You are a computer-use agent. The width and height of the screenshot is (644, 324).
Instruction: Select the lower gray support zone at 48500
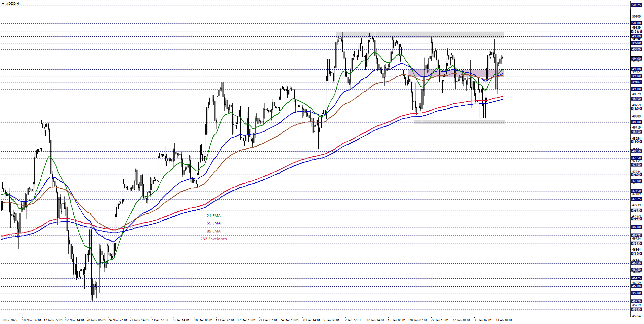[x=459, y=122]
